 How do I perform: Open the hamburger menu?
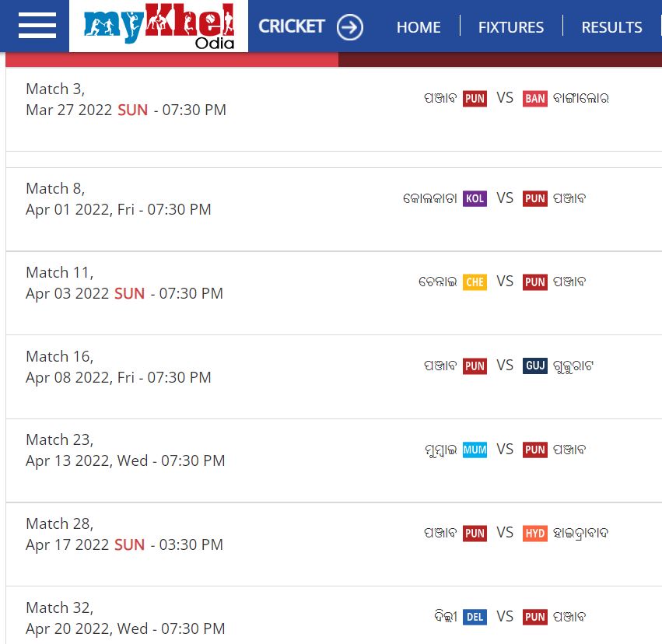(37, 26)
